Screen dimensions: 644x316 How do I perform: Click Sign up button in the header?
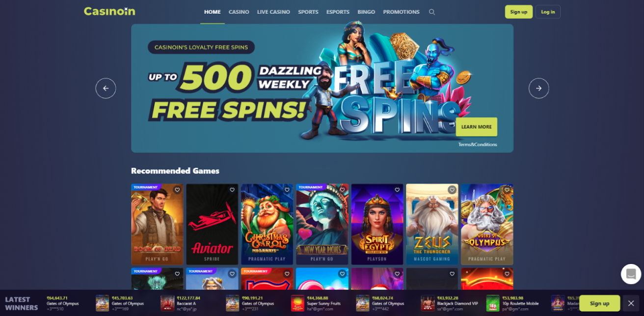518,12
